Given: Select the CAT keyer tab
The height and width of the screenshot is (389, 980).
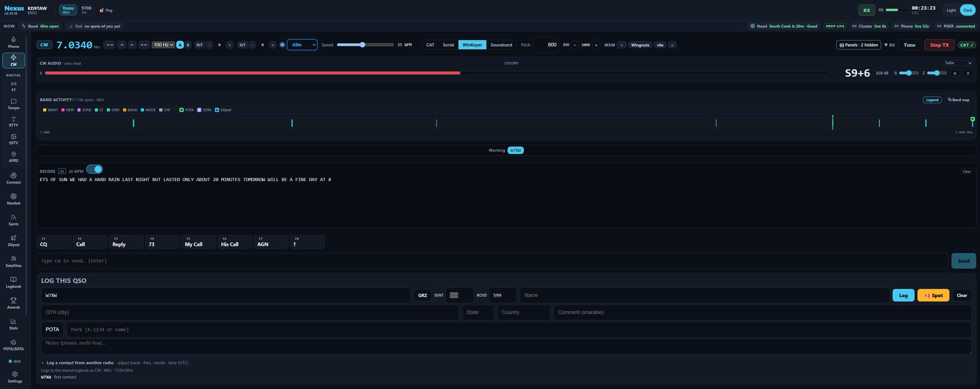Looking at the screenshot, I should click(430, 45).
